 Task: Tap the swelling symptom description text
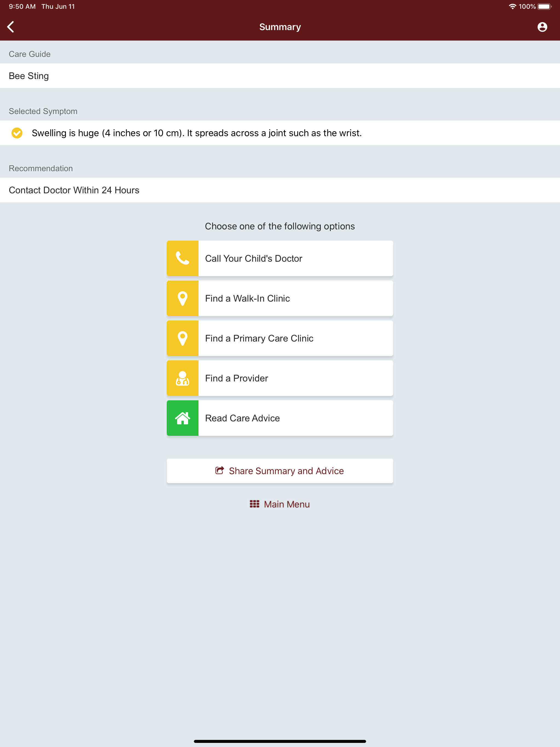pyautogui.click(x=197, y=133)
